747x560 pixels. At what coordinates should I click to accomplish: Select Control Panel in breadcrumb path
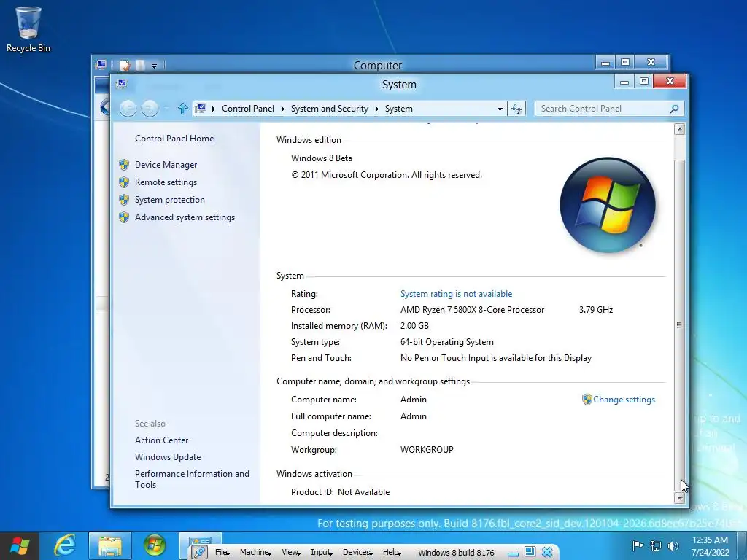(x=248, y=109)
